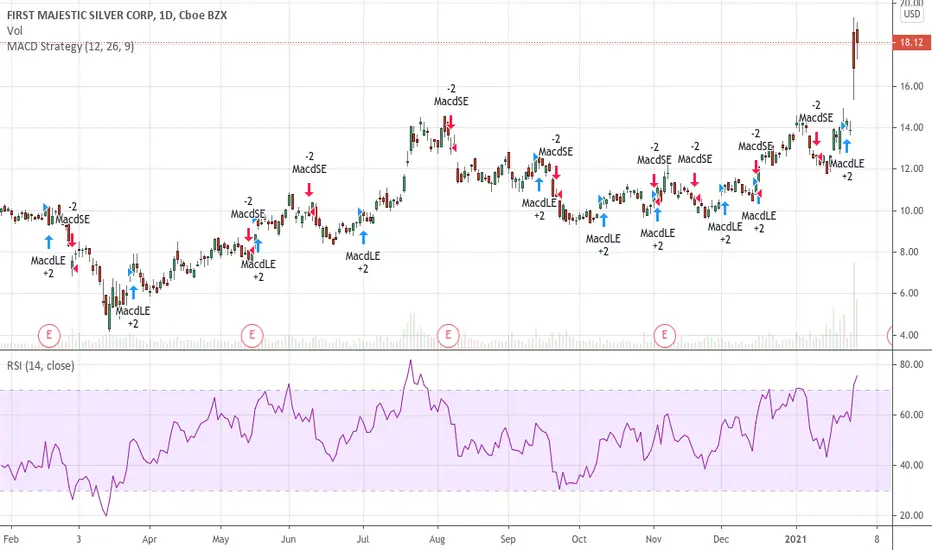Select the MACD Strategy (12, 26, 9) label
The height and width of the screenshot is (550, 932).
click(x=70, y=46)
